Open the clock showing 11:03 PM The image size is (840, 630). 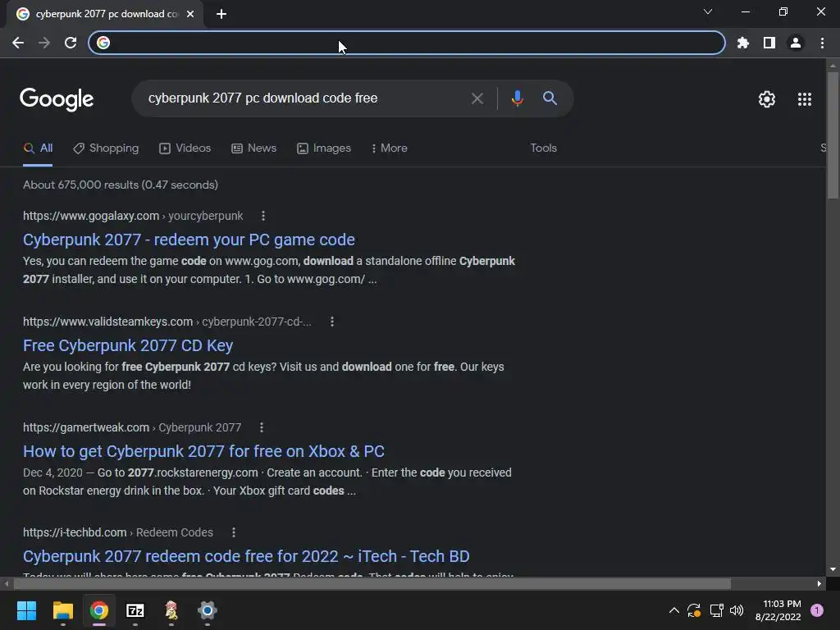click(778, 610)
